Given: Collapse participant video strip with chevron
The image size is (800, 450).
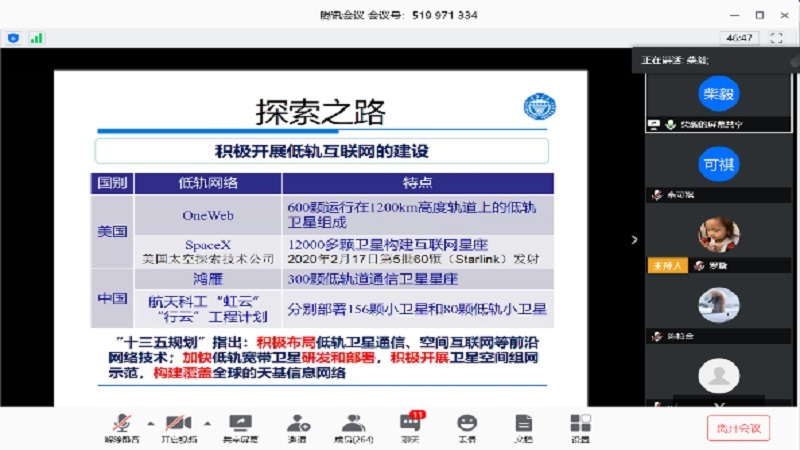Looking at the screenshot, I should pos(634,240).
